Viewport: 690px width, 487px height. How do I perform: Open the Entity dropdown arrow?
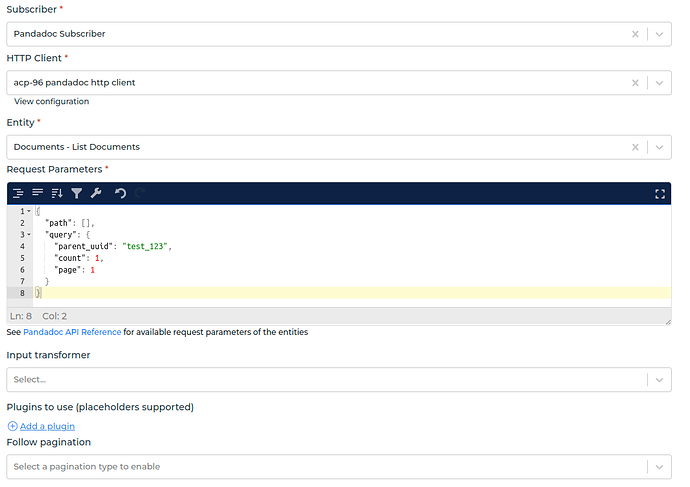659,147
